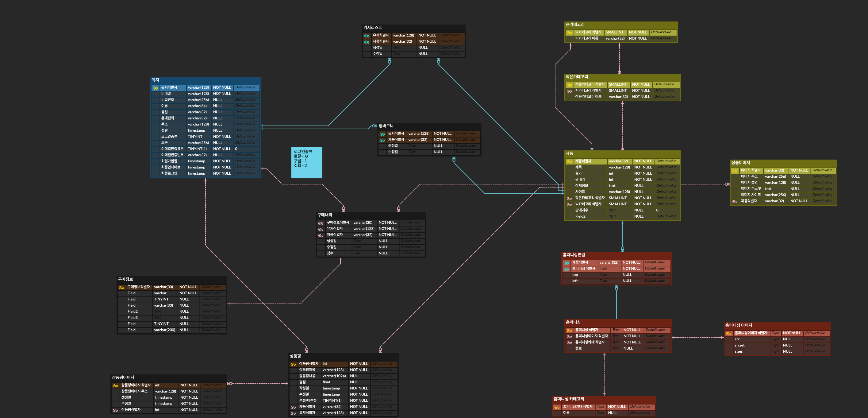868x418 pixels.
Task: Select the foreign key icon of 작은카테고리 식별자 in 제품 table
Action: click(x=569, y=199)
